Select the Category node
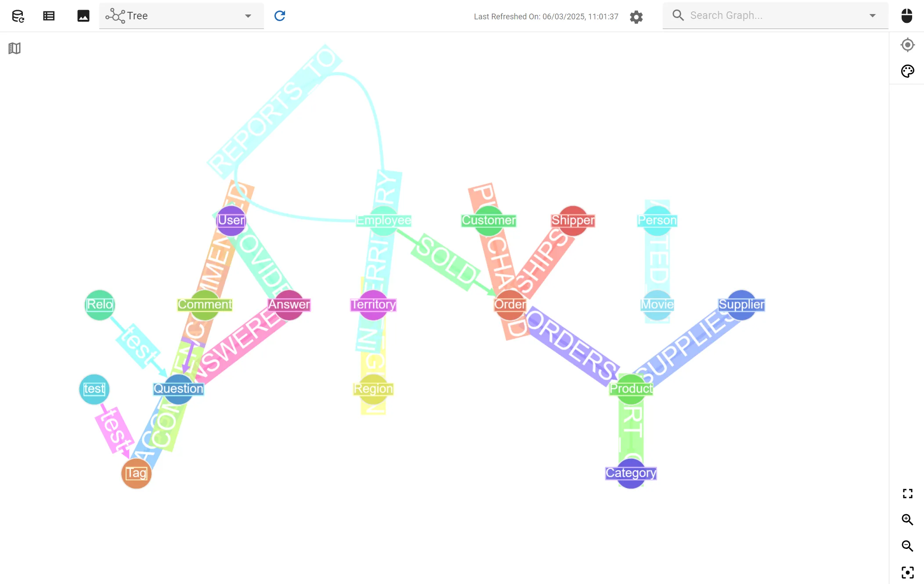This screenshot has height=584, width=924. (x=631, y=473)
